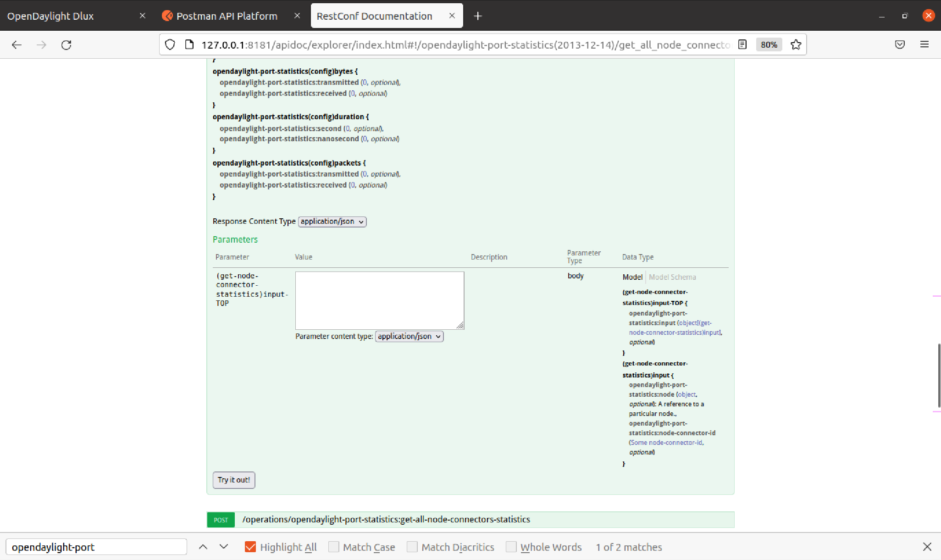Image resolution: width=941 pixels, height=560 pixels.
Task: Click the browser back arrow
Action: pyautogui.click(x=17, y=44)
